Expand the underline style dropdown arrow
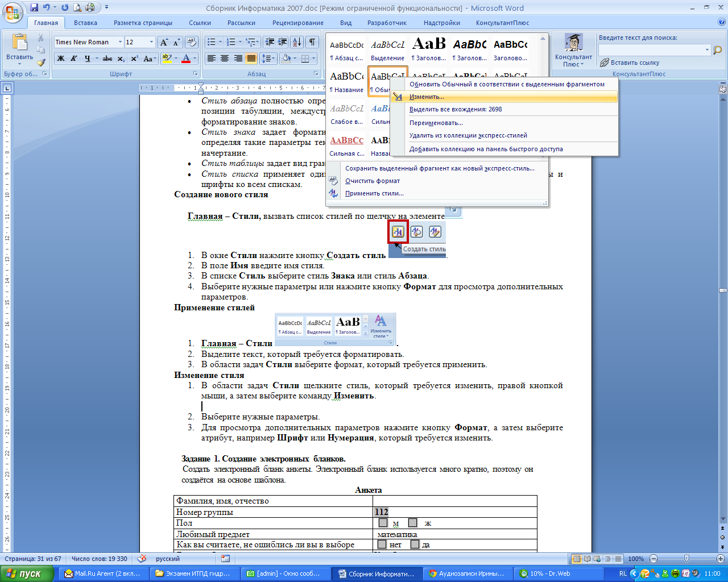Viewport: 728px width, 582px height. pyautogui.click(x=97, y=59)
